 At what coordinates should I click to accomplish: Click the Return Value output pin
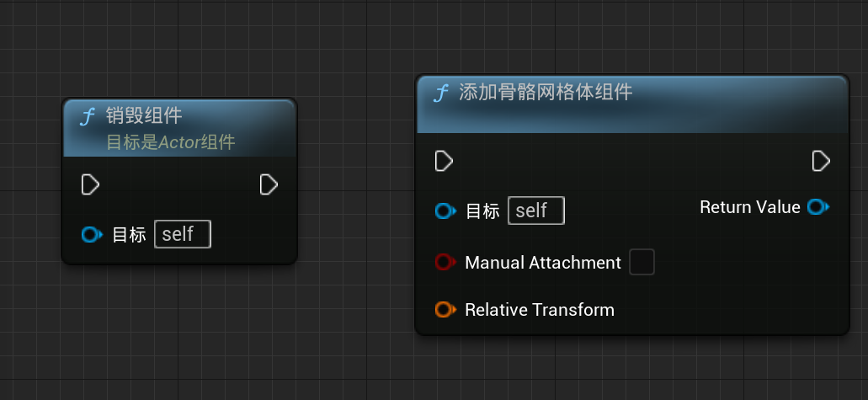pos(818,207)
